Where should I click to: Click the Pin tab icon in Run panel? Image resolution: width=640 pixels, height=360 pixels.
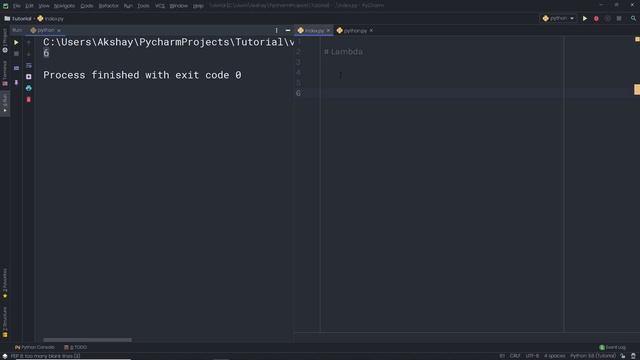[x=16, y=82]
